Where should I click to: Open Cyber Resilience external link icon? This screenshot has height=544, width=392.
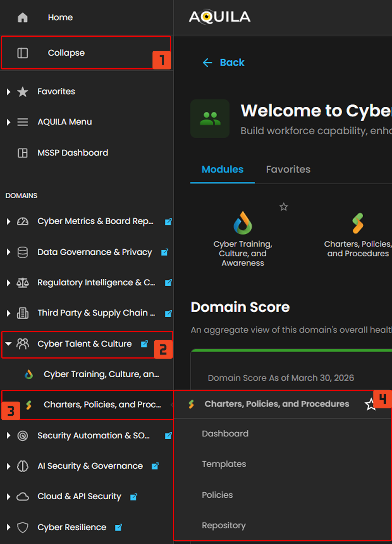(x=118, y=527)
